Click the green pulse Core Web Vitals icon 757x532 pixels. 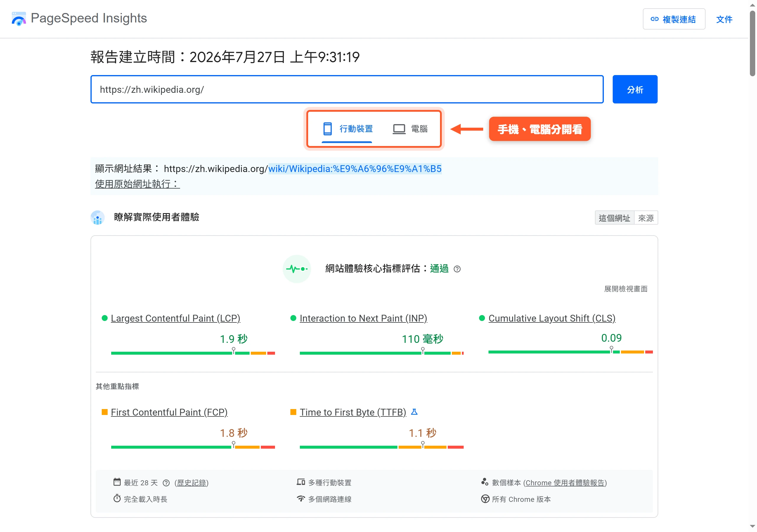point(297,269)
